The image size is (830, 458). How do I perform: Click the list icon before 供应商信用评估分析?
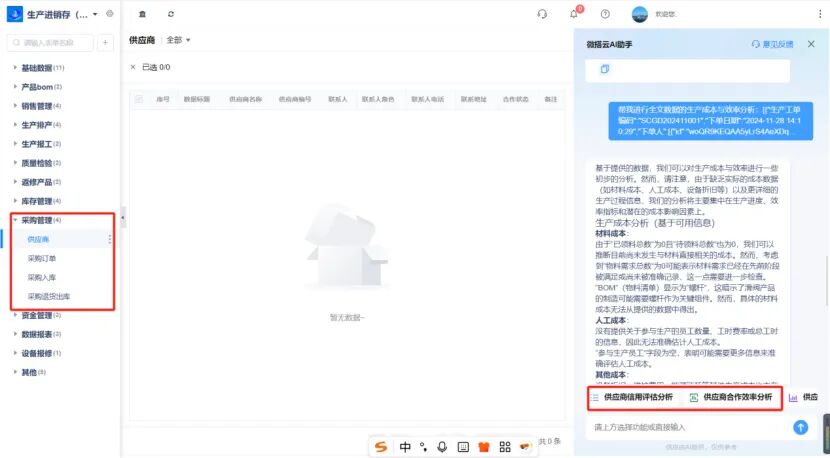[595, 397]
